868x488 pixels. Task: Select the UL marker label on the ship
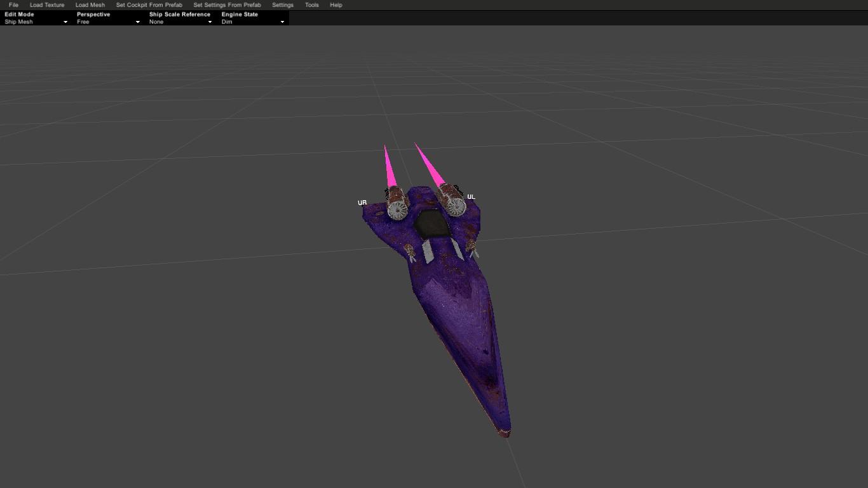coord(471,197)
